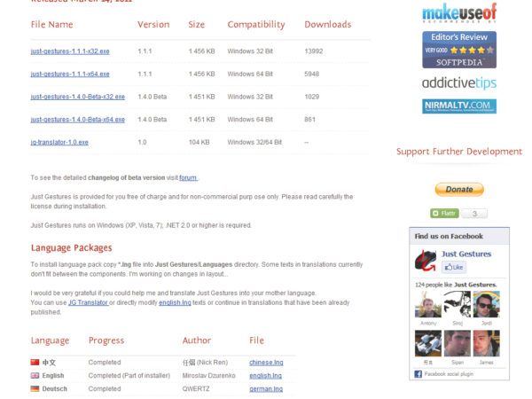
Task: Open Jordi's Facebook profile thumbnail
Action: click(486, 304)
